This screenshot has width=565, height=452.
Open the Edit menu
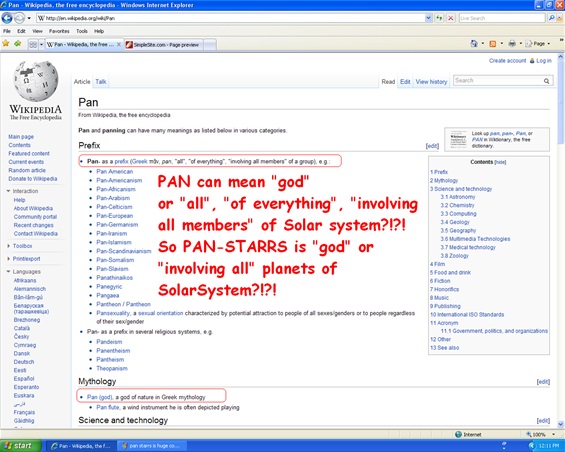21,31
